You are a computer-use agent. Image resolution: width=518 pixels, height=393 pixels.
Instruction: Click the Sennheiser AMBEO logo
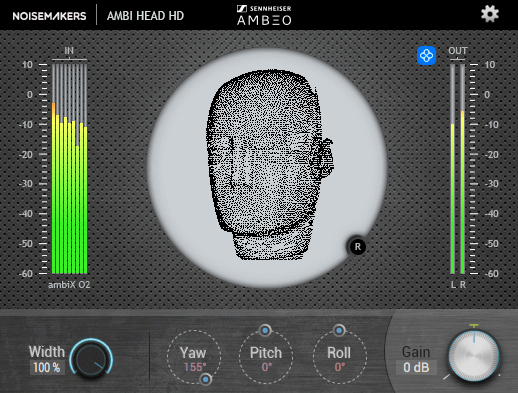264,15
